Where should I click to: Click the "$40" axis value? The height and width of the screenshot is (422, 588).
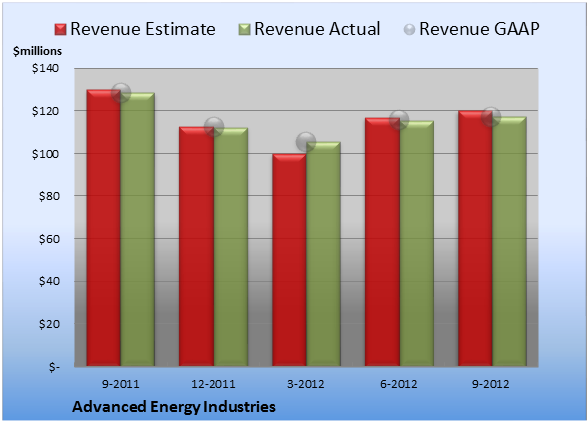49,281
